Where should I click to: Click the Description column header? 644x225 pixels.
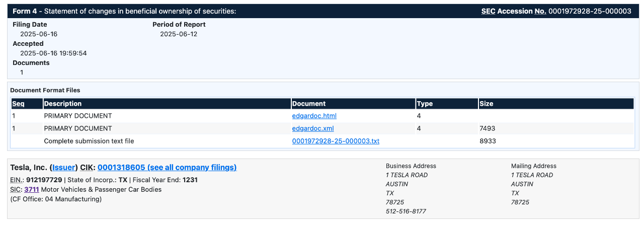pyautogui.click(x=63, y=104)
